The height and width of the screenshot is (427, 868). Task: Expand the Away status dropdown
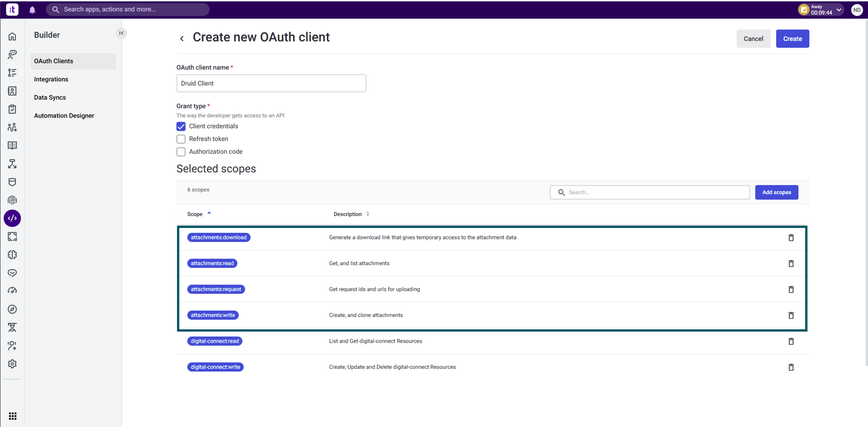click(839, 10)
